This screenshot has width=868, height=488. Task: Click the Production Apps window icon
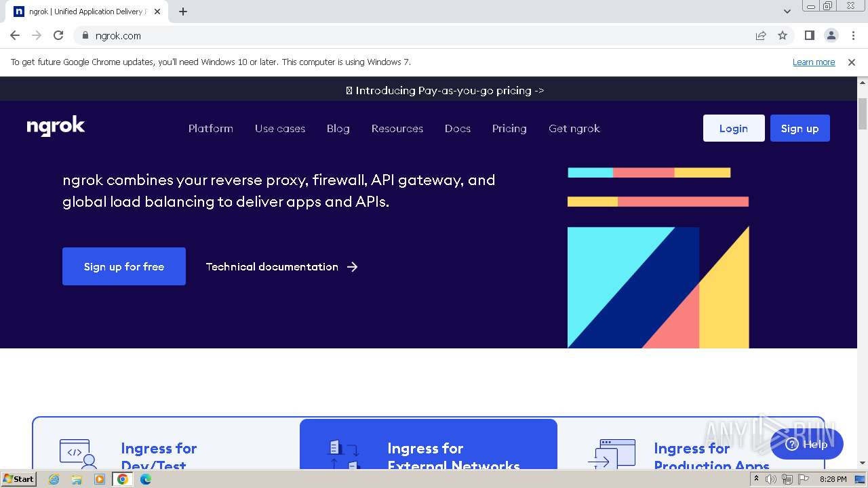(612, 453)
